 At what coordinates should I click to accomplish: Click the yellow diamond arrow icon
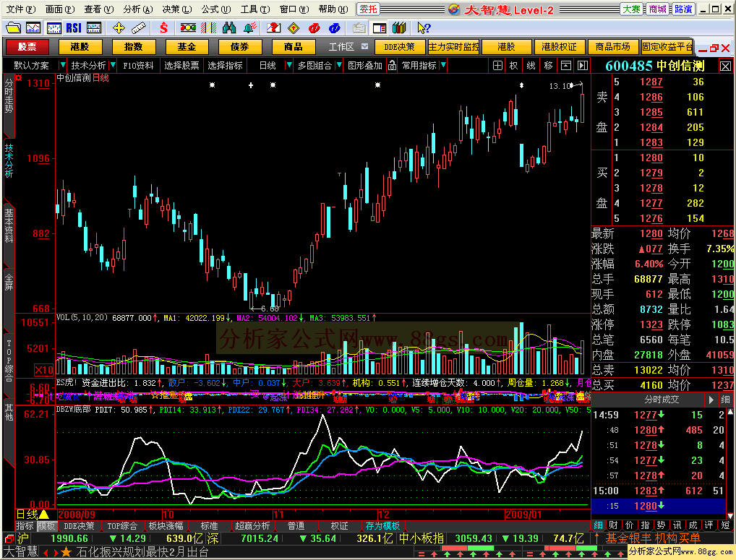[294, 28]
